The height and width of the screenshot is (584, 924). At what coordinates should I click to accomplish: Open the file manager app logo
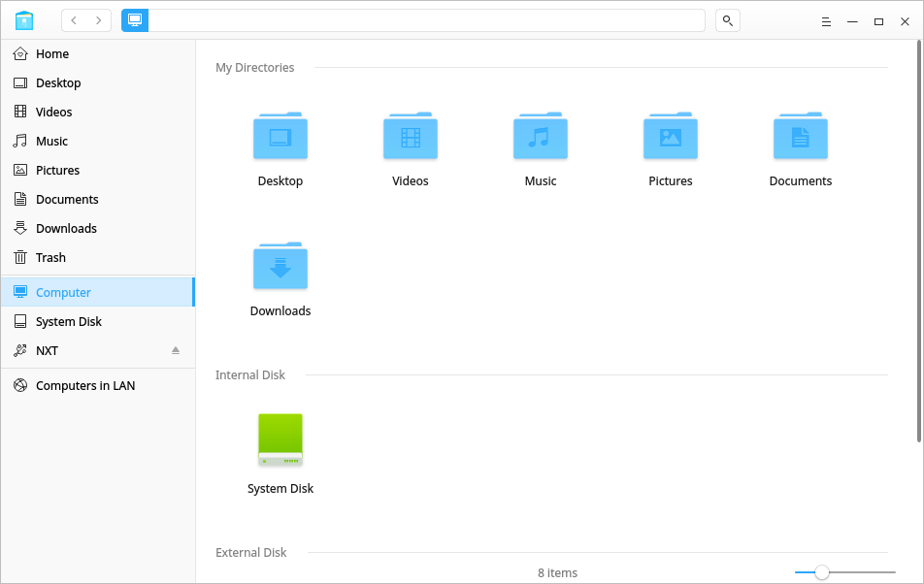tap(24, 20)
